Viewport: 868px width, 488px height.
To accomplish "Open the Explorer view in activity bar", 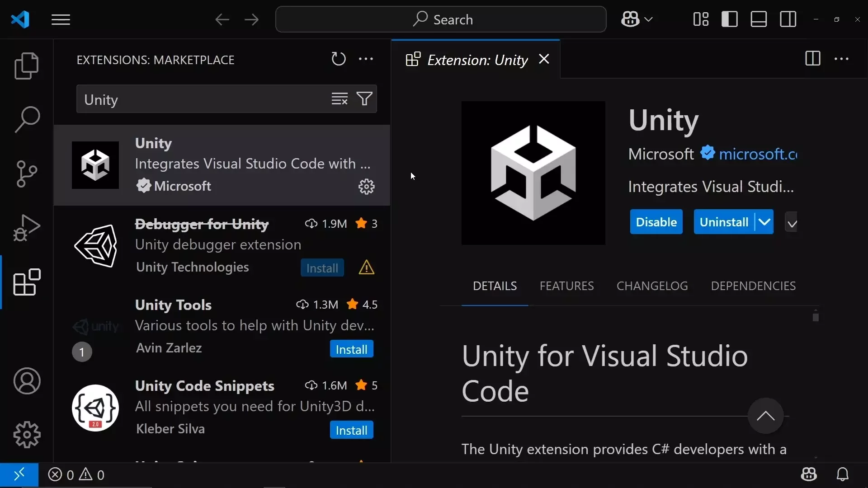I will coord(27,66).
